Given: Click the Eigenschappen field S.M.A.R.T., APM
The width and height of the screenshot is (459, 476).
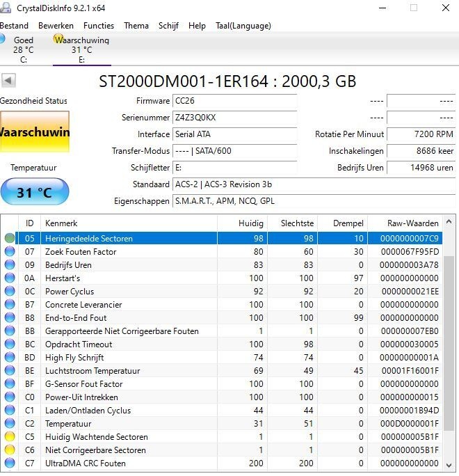Looking at the screenshot, I should tap(314, 201).
